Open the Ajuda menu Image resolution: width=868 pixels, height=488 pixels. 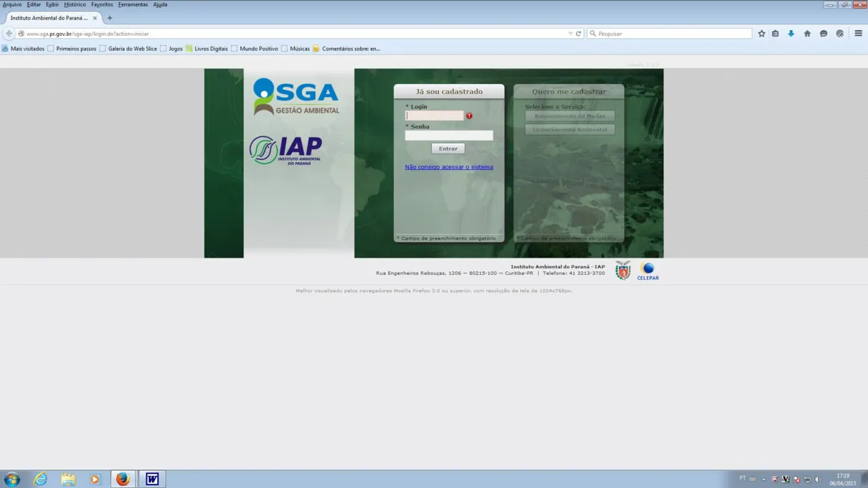pyautogui.click(x=160, y=4)
